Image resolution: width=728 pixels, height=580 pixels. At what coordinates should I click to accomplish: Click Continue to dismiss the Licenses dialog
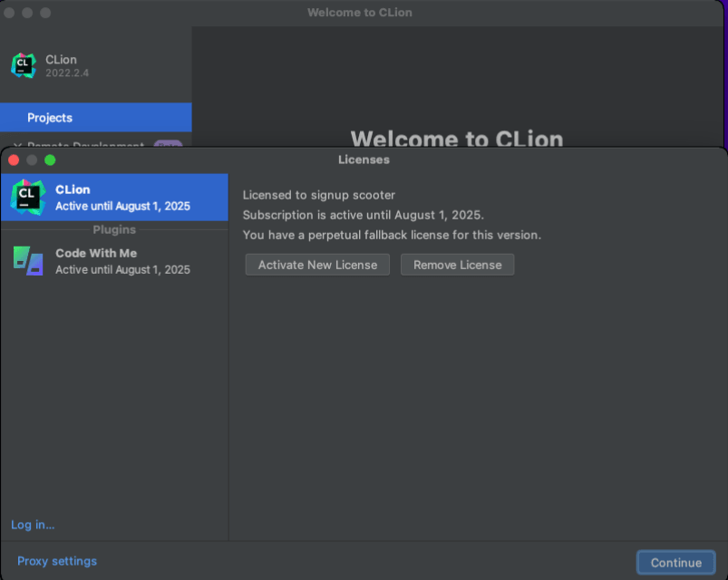point(676,563)
